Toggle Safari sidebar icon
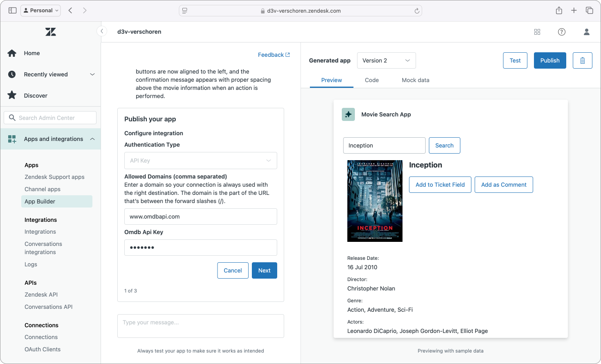This screenshot has width=601, height=364. point(13,10)
